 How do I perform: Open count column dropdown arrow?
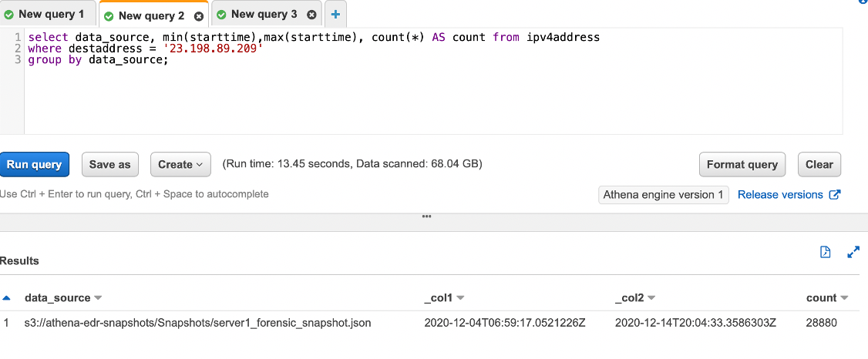[844, 298]
